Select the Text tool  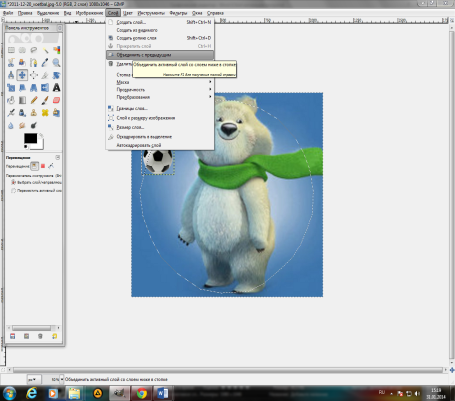coord(56,88)
